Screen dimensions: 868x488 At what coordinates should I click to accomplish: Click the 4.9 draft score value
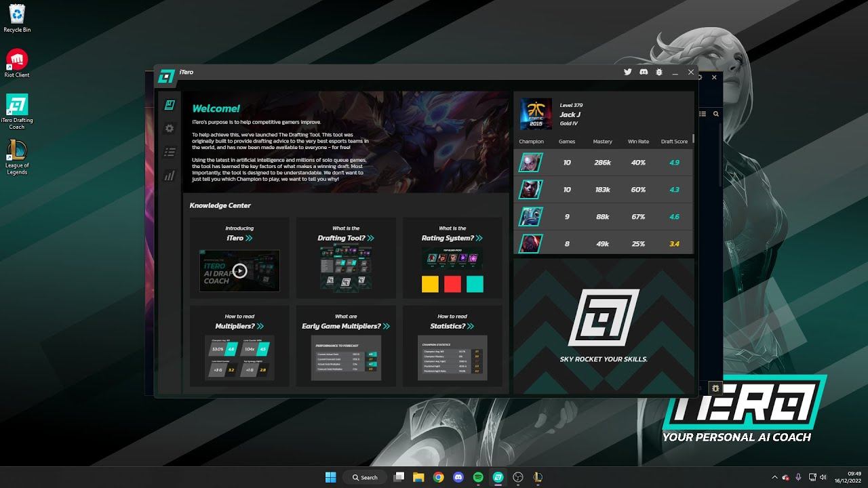674,163
